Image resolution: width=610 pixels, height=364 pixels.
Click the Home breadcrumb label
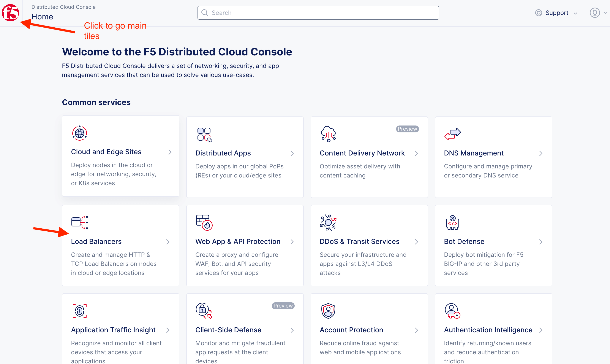pyautogui.click(x=42, y=17)
